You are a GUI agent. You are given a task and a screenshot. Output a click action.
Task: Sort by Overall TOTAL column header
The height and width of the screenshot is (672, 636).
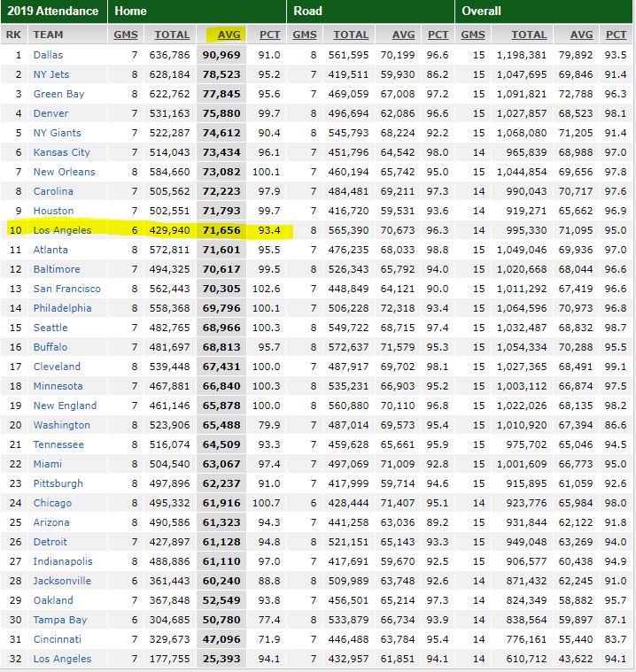pyautogui.click(x=529, y=35)
